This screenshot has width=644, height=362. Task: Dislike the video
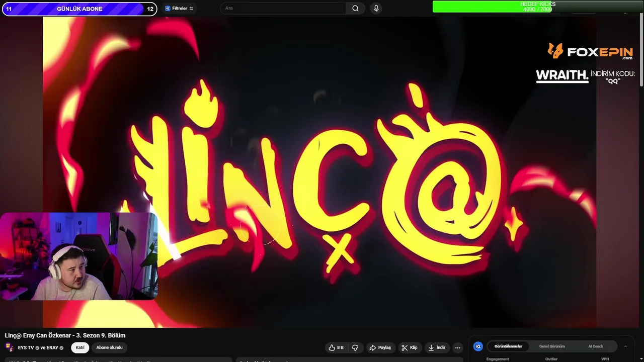(355, 347)
